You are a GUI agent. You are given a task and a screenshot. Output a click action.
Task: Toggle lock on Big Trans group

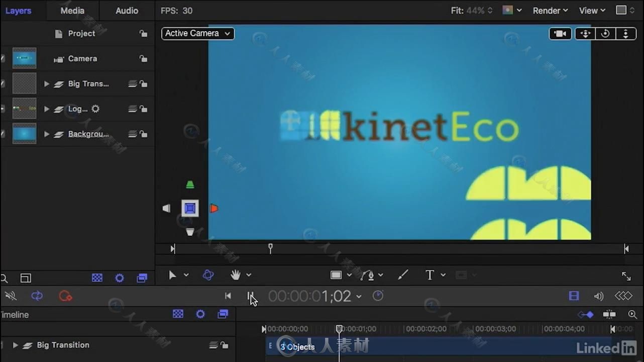coord(144,84)
